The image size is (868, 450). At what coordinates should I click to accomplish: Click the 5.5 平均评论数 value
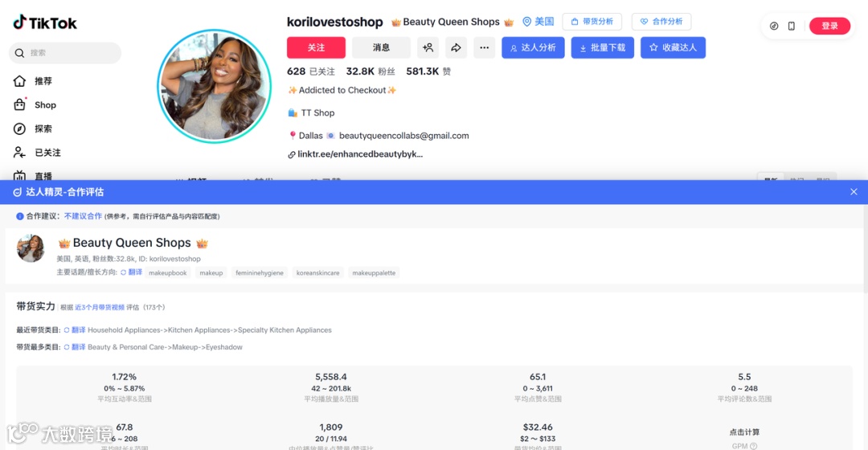(744, 377)
